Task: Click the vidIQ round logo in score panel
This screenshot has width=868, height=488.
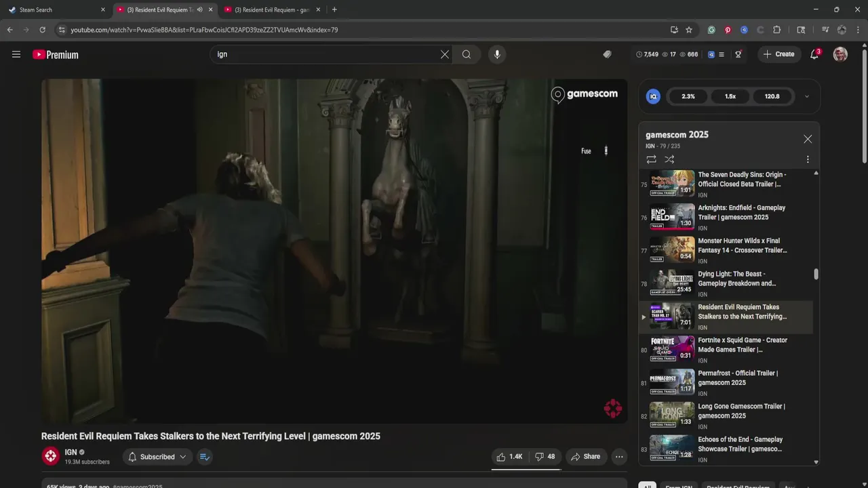Action: tap(653, 96)
